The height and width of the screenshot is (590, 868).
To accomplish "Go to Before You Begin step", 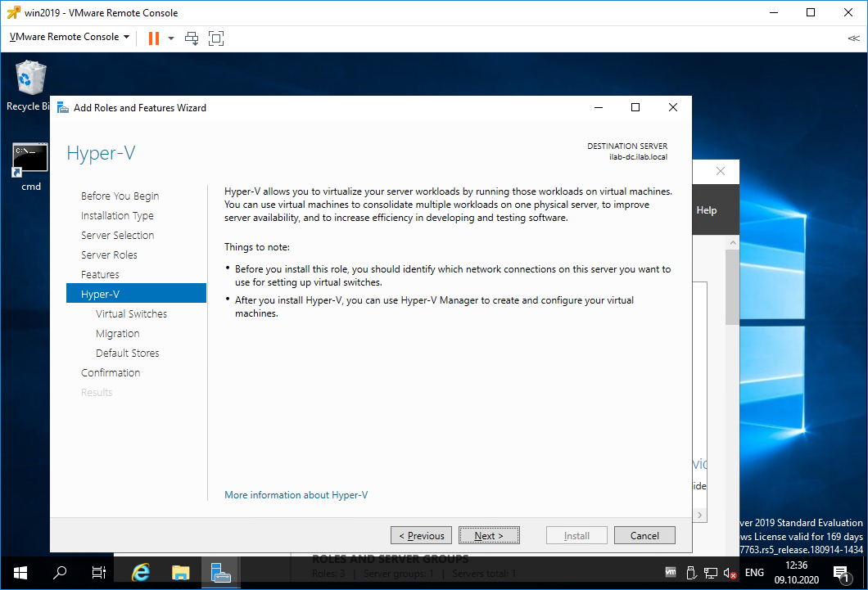I will tap(120, 196).
